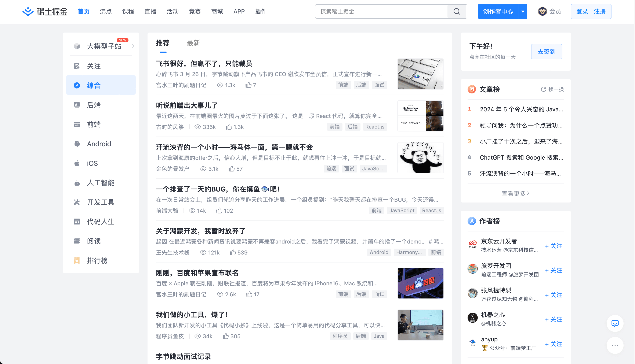The image size is (635, 364).
Task: Click the Android robot icon
Action: (77, 144)
